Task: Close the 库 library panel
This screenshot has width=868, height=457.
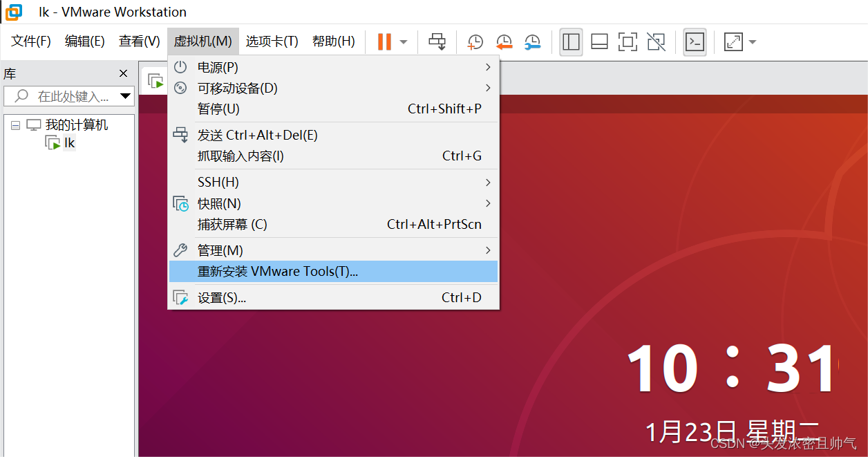Action: pyautogui.click(x=123, y=73)
